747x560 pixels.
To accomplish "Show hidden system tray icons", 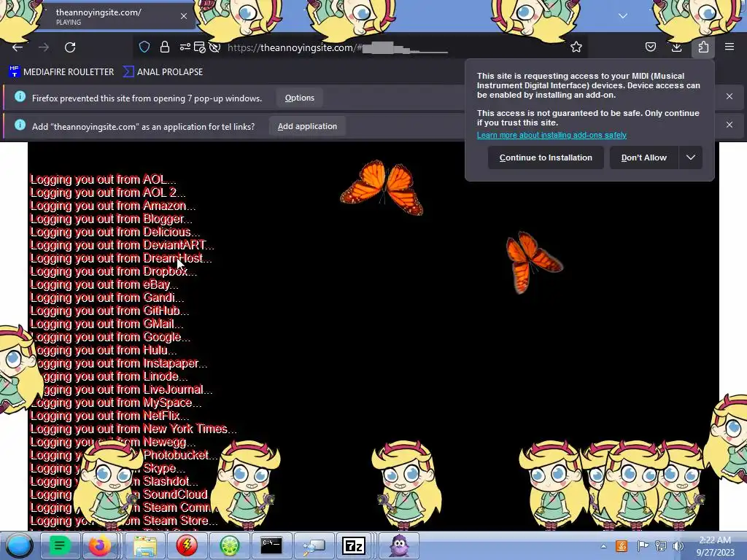I will click(x=603, y=546).
